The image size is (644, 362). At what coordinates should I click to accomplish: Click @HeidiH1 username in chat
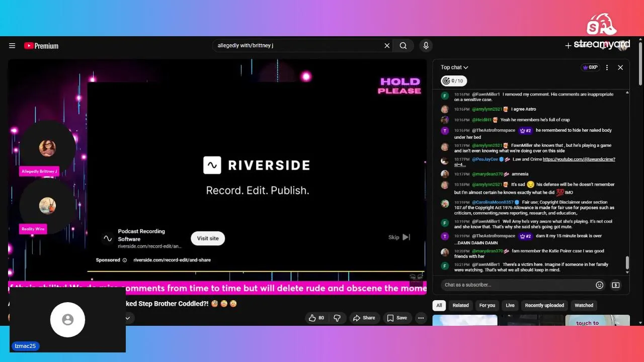click(481, 120)
